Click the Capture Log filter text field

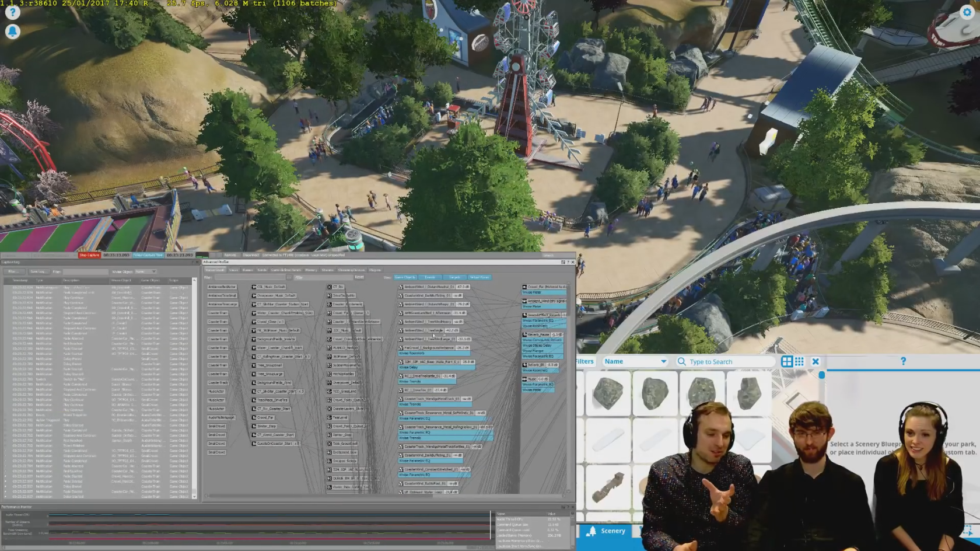85,271
